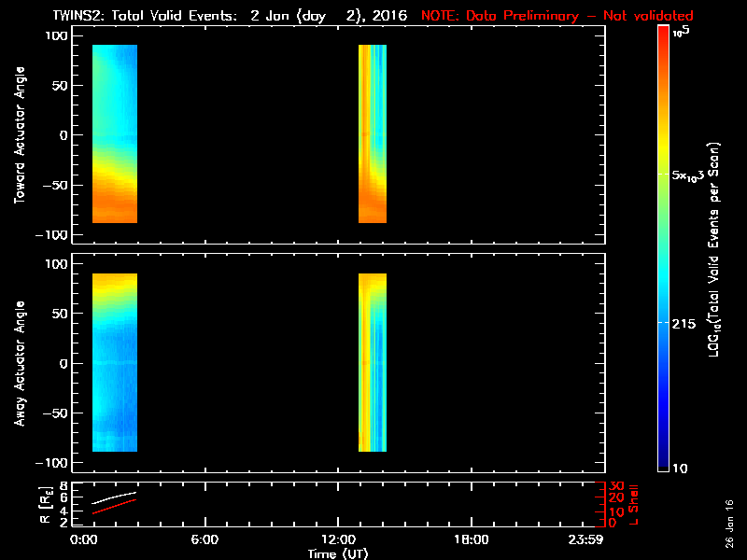This screenshot has width=747, height=560.
Task: Select the 2 tick on the R axis
Action: click(63, 523)
